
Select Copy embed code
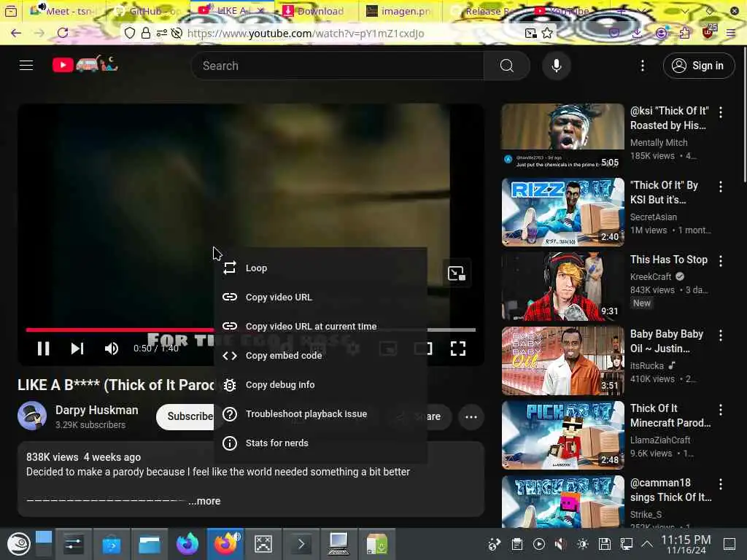pos(321,355)
